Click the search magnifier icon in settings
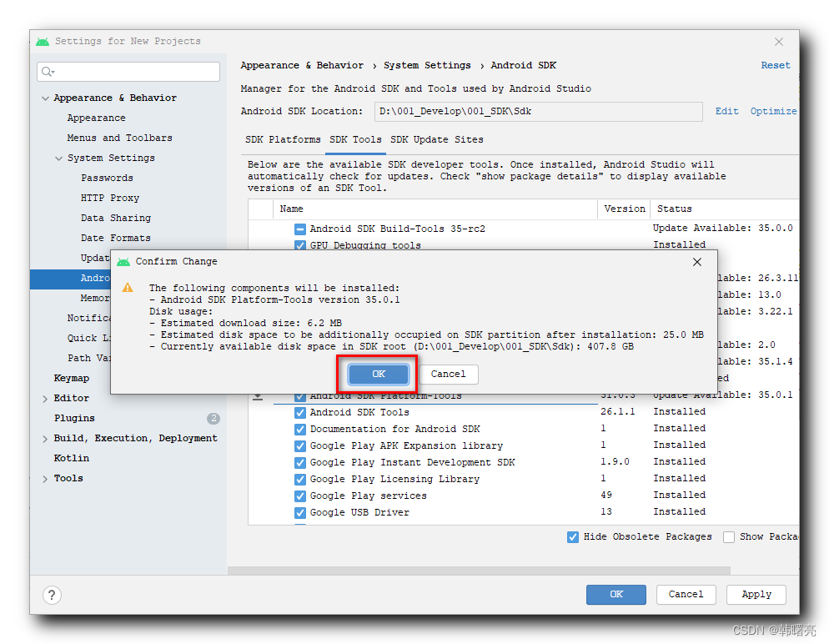The width and height of the screenshot is (829, 644). pyautogui.click(x=48, y=72)
